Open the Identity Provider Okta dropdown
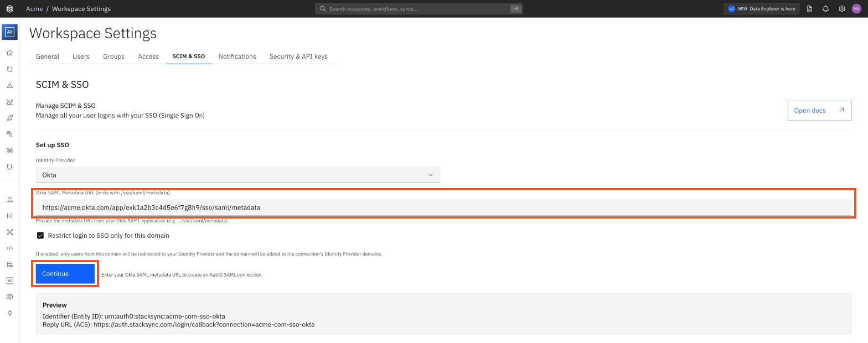The height and width of the screenshot is (343, 868). [x=238, y=175]
